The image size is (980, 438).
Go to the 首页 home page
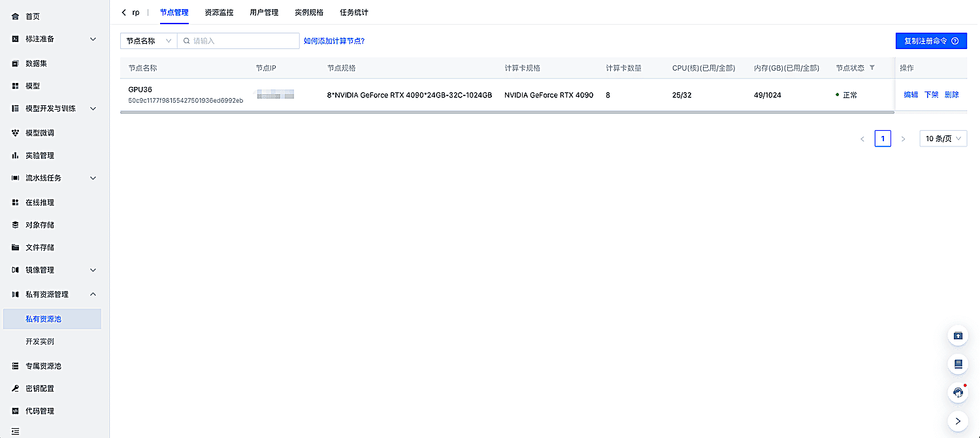(x=33, y=16)
